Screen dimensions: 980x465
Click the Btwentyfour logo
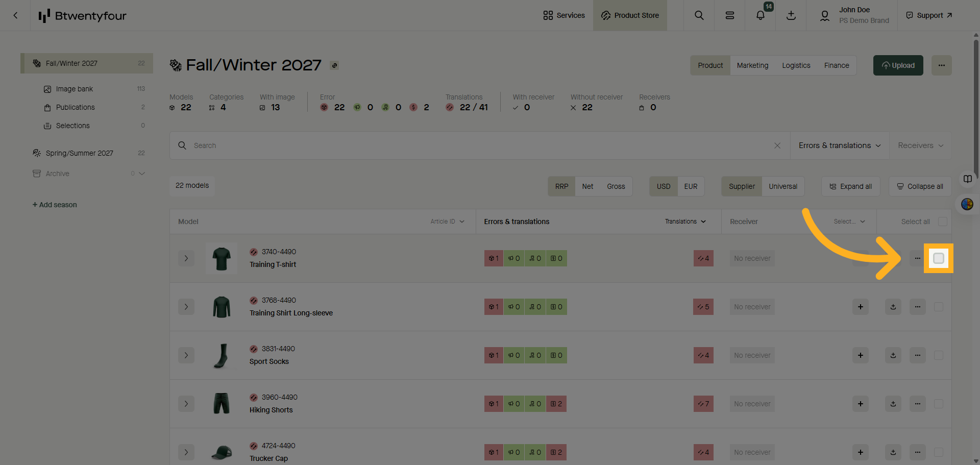pyautogui.click(x=83, y=16)
